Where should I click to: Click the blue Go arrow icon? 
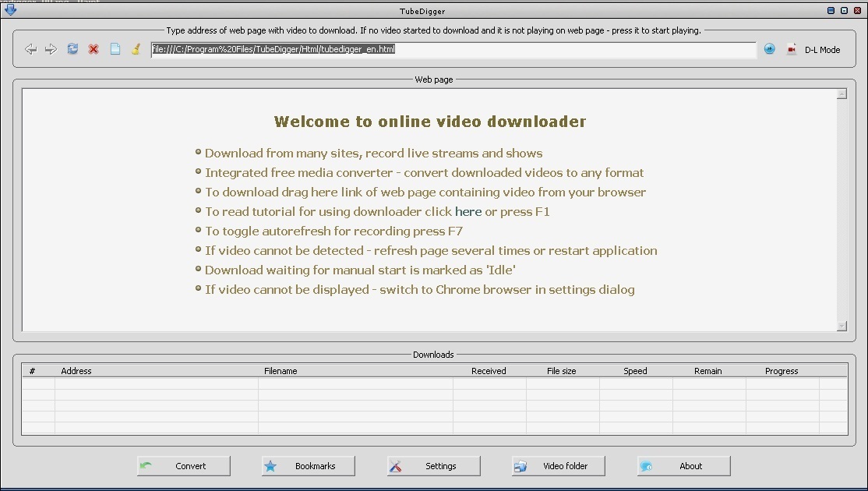click(x=770, y=49)
